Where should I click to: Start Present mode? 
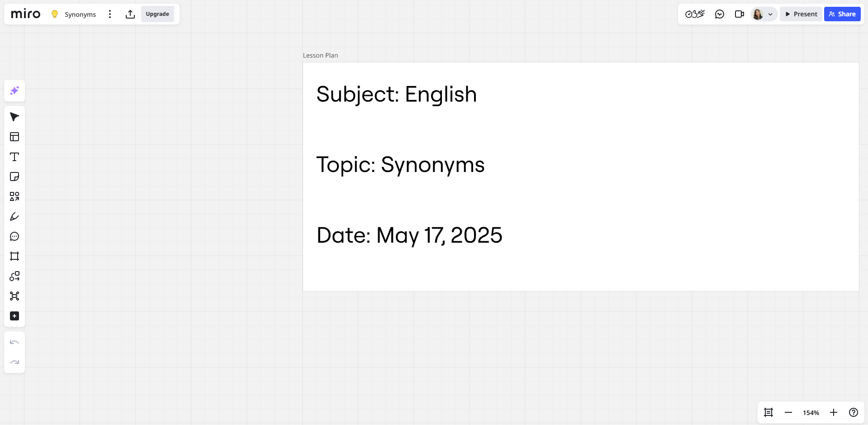pyautogui.click(x=801, y=14)
